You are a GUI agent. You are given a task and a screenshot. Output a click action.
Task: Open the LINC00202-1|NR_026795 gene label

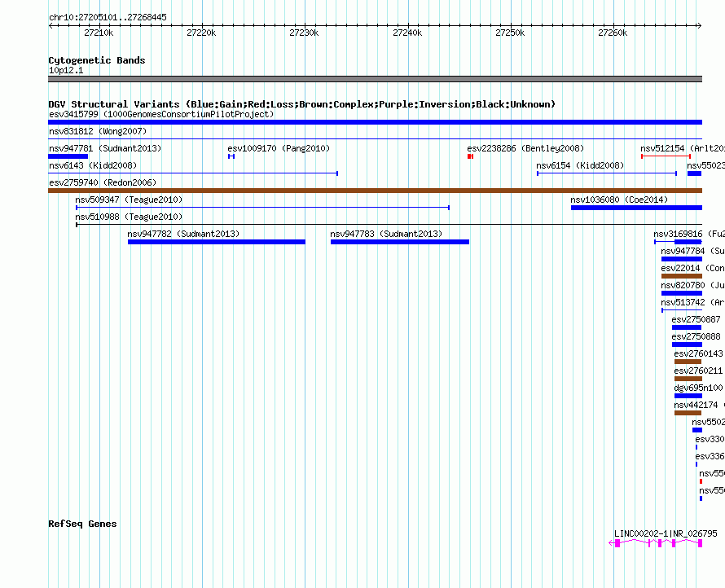(666, 533)
